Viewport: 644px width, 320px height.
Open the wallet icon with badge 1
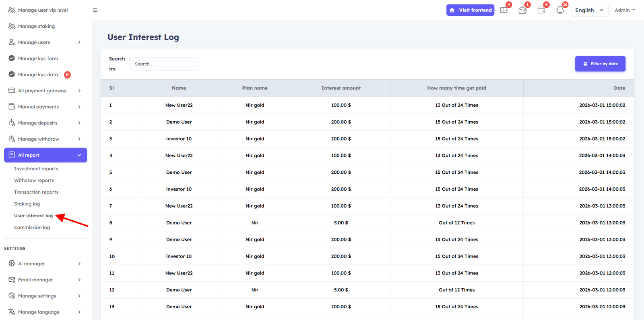[x=522, y=10]
